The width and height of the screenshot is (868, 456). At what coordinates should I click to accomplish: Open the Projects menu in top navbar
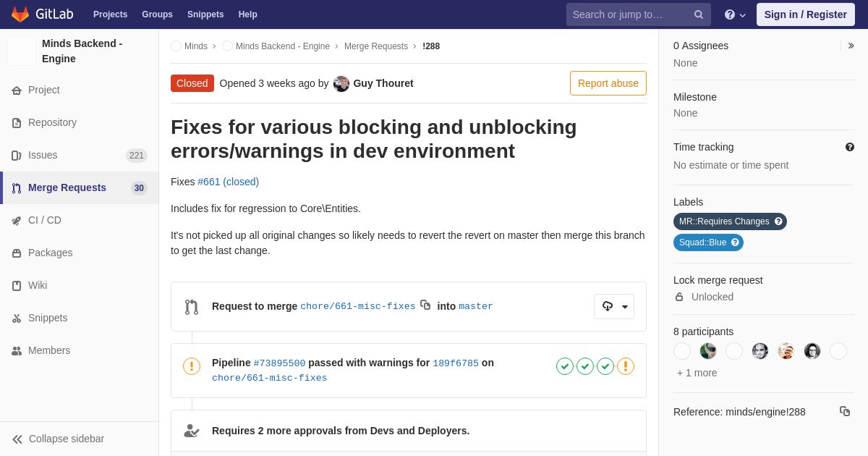[110, 14]
